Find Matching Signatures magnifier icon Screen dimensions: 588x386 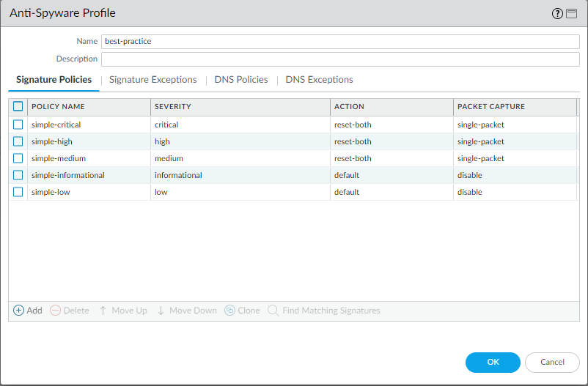pos(273,311)
